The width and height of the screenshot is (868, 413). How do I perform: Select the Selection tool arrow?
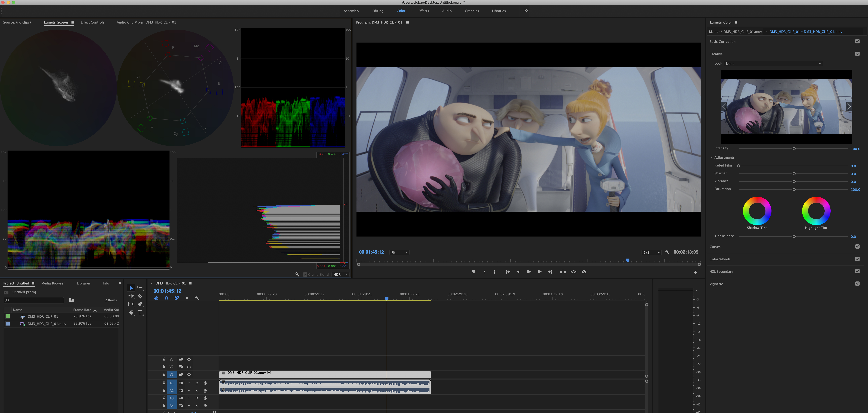click(x=131, y=288)
